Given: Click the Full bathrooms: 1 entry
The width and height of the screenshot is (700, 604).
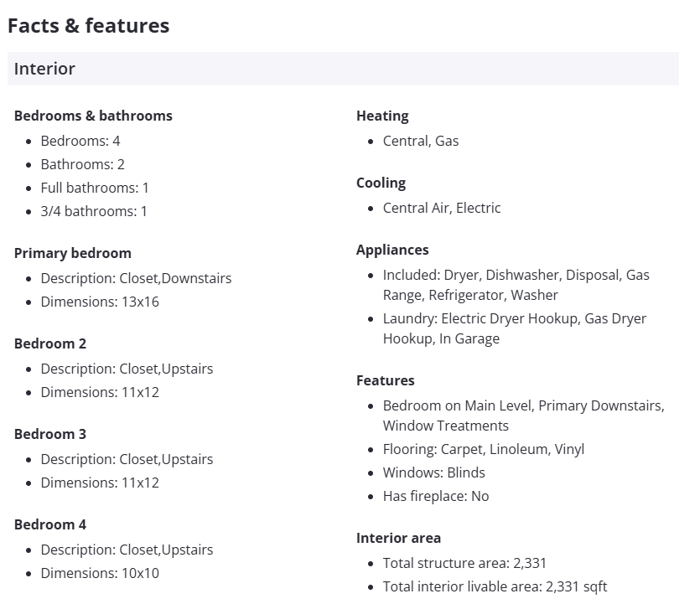Looking at the screenshot, I should point(95,188).
